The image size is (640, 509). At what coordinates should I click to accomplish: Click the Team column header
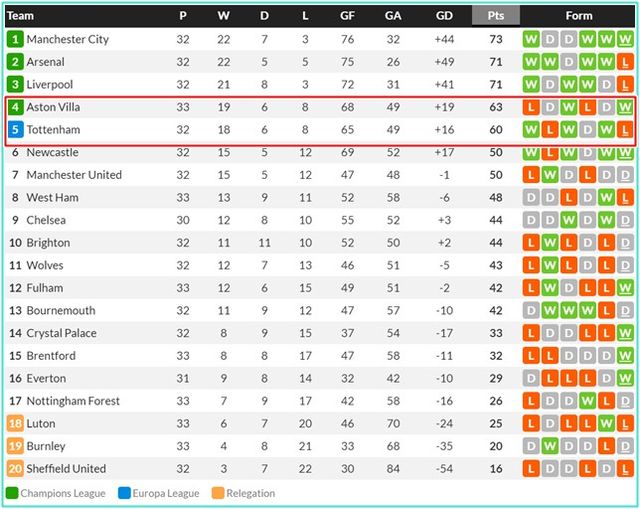[x=21, y=16]
